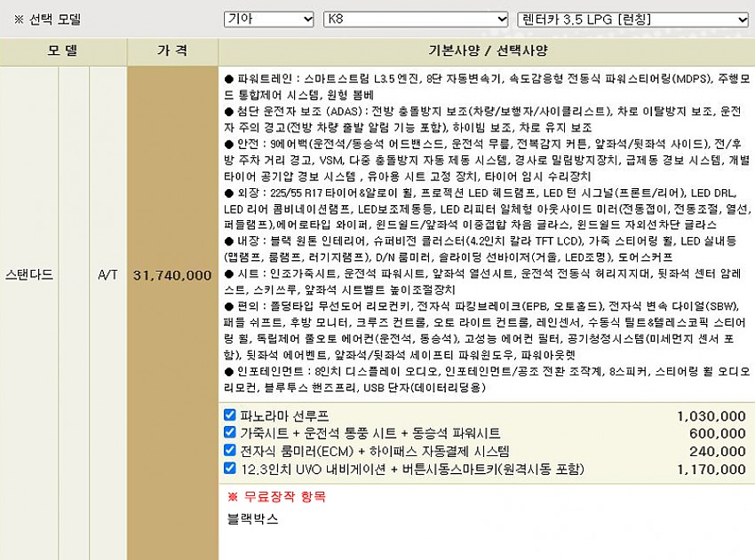Select the 블랙박스 free item text

click(253, 518)
